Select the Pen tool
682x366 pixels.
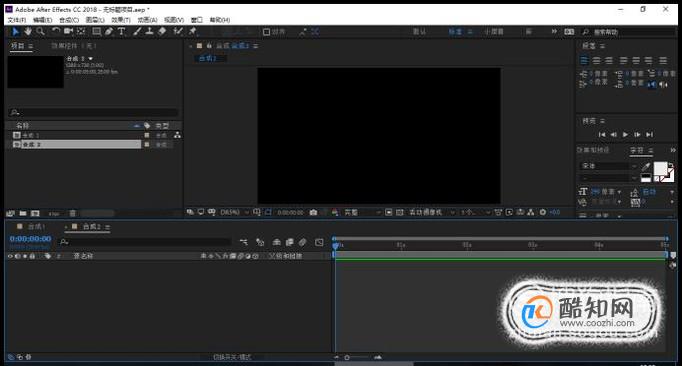click(x=109, y=31)
